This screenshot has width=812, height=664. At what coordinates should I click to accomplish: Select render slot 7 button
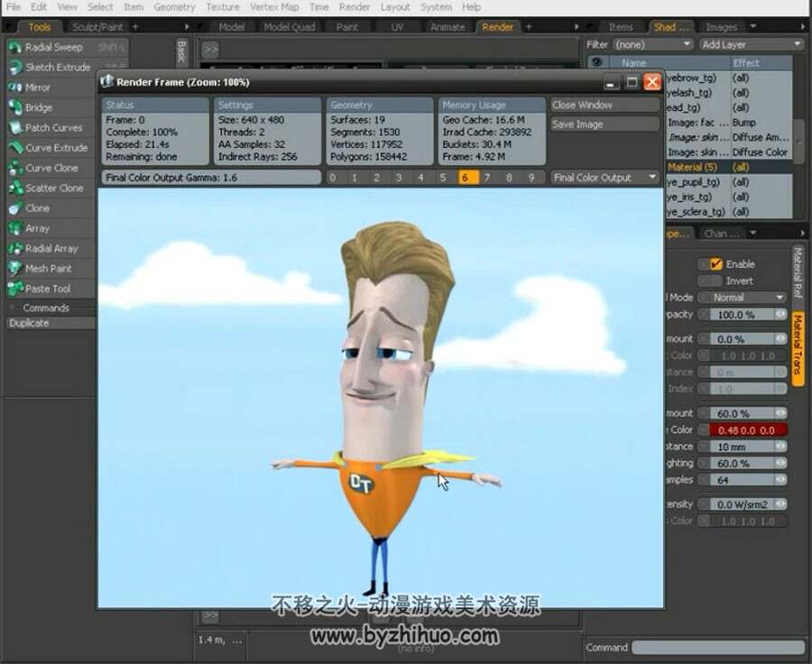click(x=487, y=178)
